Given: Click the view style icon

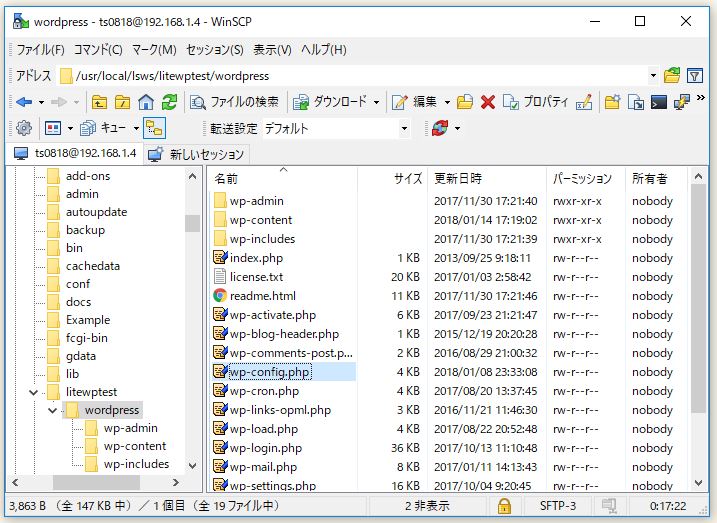Looking at the screenshot, I should pyautogui.click(x=53, y=128).
